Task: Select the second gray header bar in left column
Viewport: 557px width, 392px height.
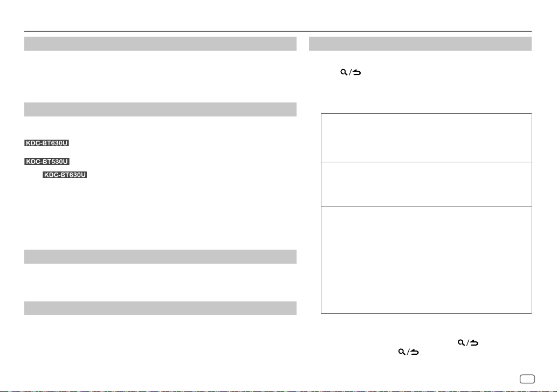Action: coord(160,109)
